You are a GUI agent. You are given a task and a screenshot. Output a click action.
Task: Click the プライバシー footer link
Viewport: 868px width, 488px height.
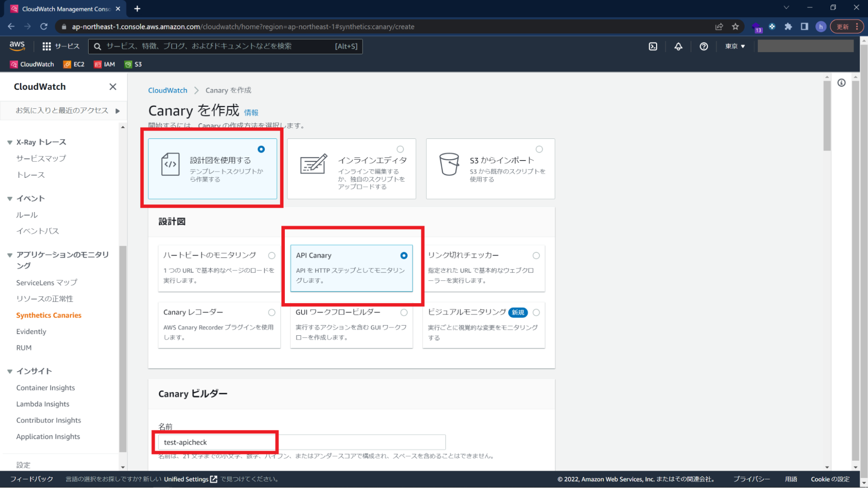point(752,479)
